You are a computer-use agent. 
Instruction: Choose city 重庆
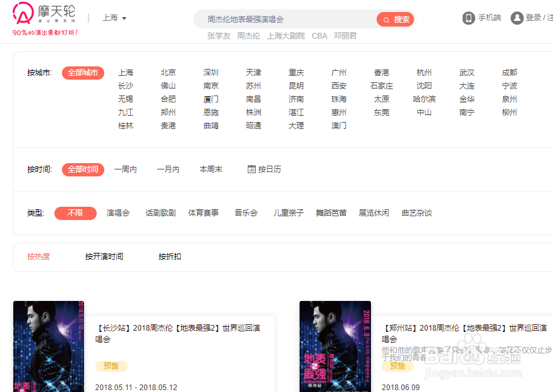(x=296, y=73)
